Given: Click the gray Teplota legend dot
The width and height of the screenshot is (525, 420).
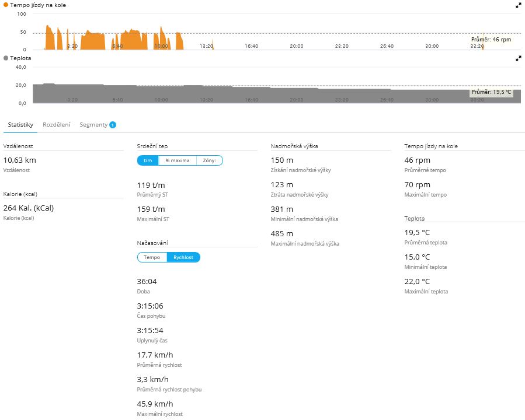Looking at the screenshot, I should click(6, 58).
